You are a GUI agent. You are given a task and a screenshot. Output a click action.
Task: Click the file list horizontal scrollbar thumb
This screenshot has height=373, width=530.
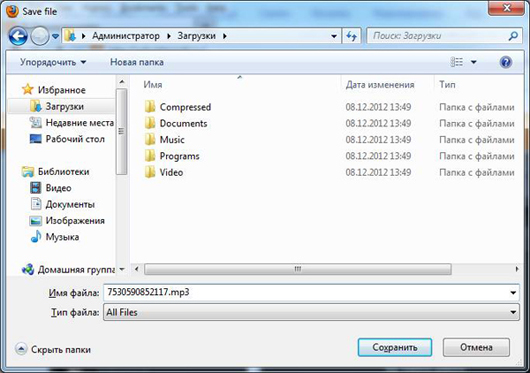297,269
